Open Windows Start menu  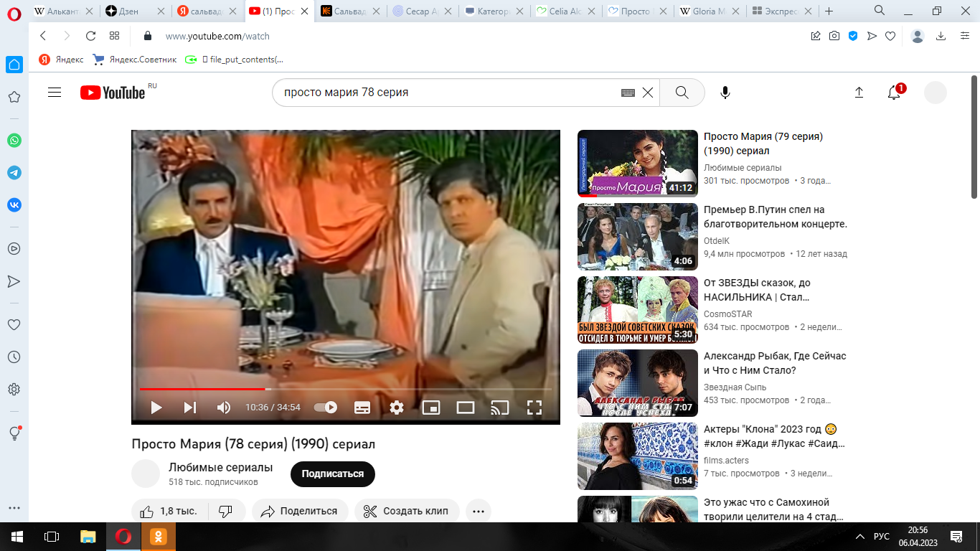[17, 537]
